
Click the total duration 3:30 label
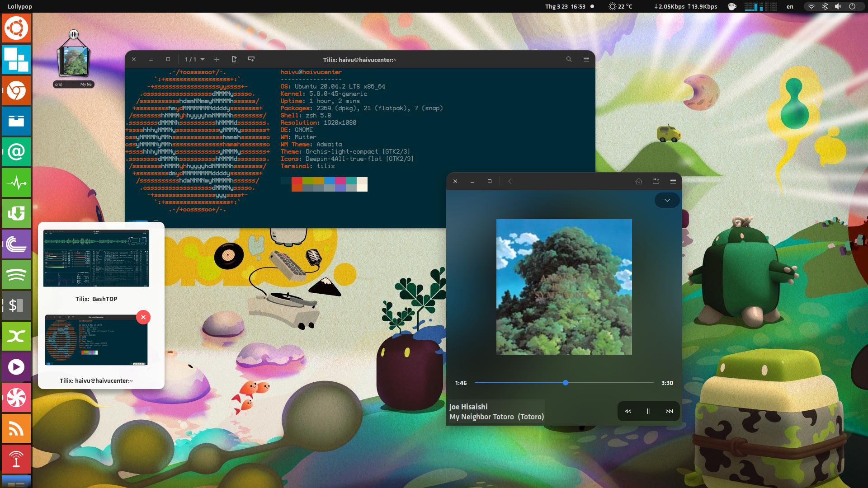tap(667, 383)
